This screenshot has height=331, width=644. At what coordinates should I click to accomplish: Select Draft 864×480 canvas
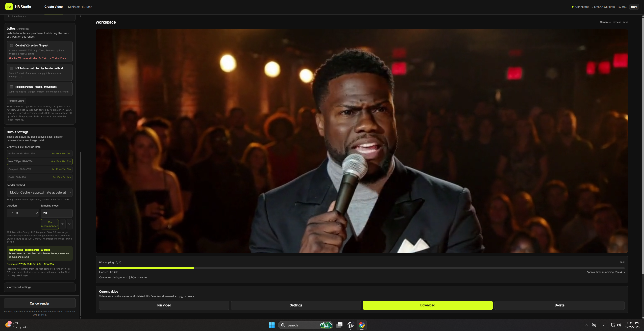[x=39, y=177]
